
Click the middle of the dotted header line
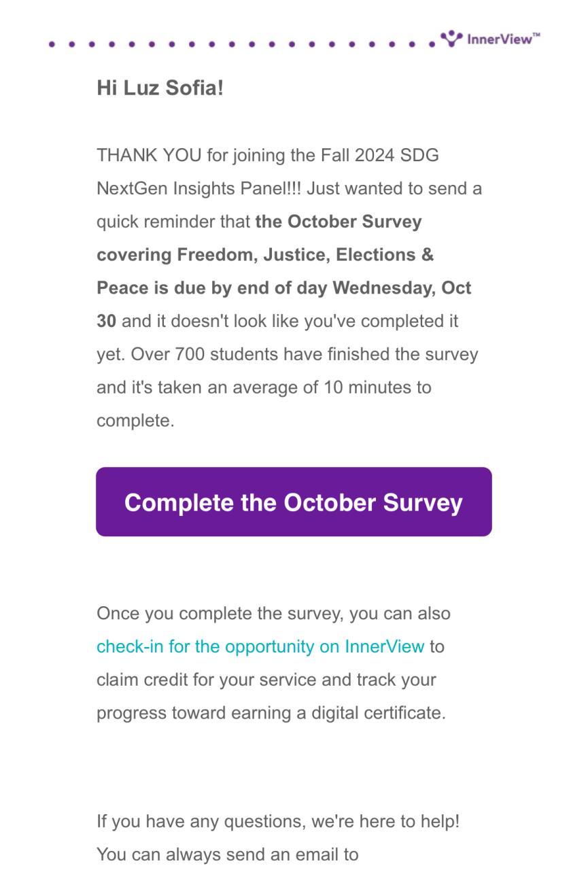[242, 44]
